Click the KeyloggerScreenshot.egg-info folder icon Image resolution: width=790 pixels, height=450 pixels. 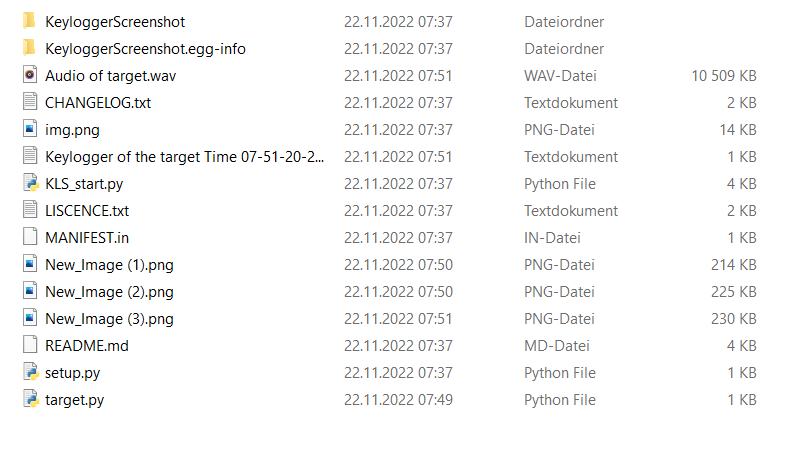[x=30, y=48]
